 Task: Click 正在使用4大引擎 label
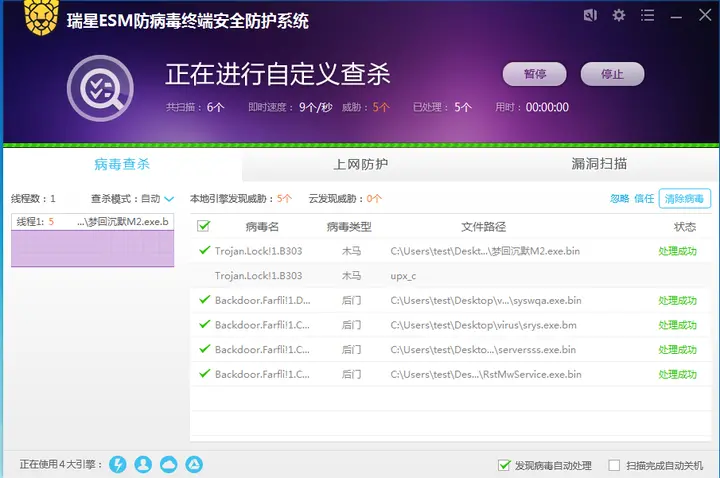pyautogui.click(x=61, y=465)
